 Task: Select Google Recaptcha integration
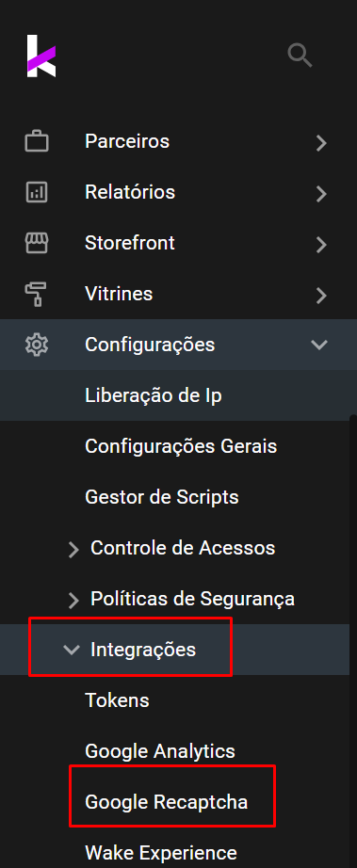point(166,802)
